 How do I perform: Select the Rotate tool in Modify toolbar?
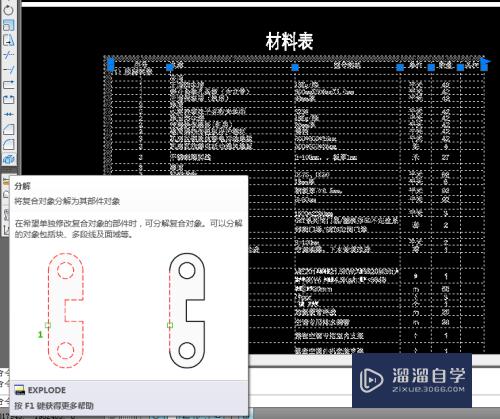click(x=8, y=10)
